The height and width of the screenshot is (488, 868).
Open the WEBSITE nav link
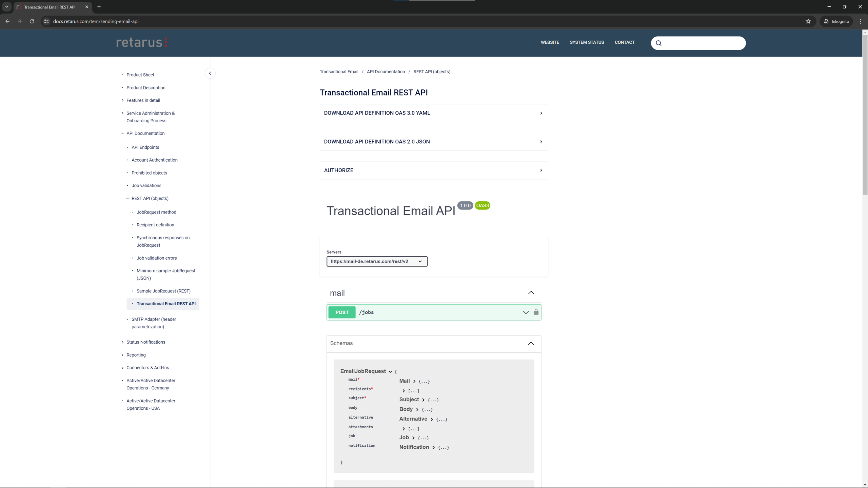[550, 42]
